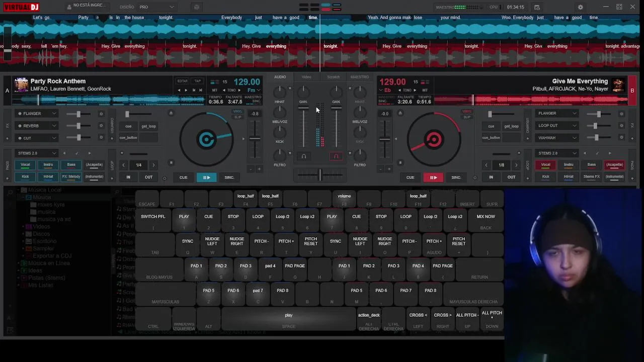This screenshot has width=644, height=362.
Task: Open the LOOP OUT effect dropdown on deck B
Action: coord(557,126)
